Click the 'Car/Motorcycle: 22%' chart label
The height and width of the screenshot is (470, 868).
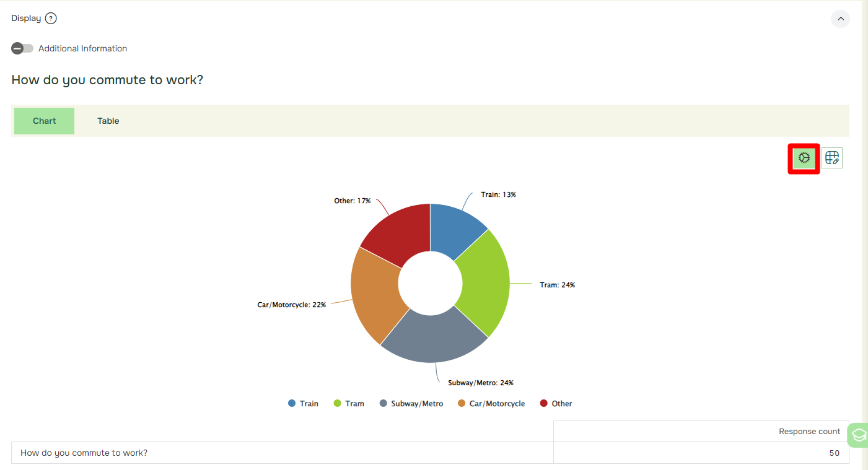coord(292,305)
